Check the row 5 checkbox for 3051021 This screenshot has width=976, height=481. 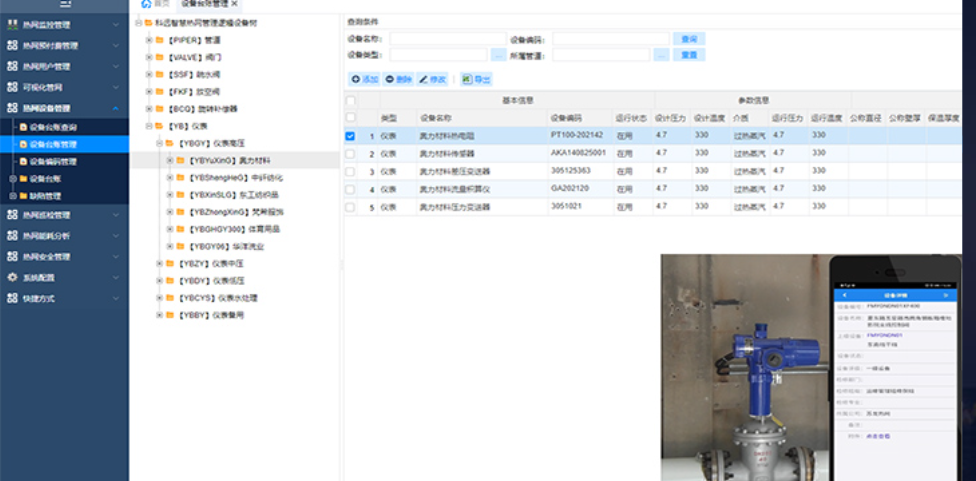(350, 207)
